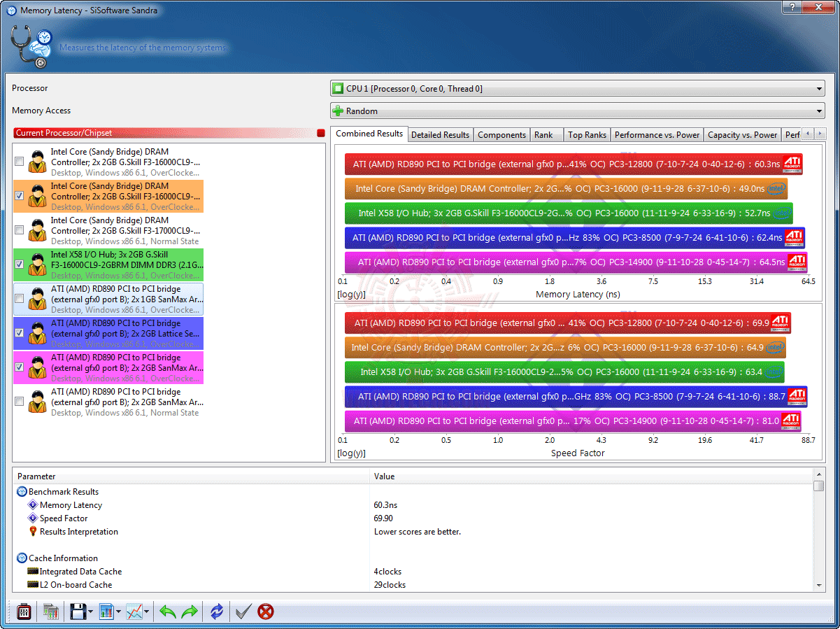Viewport: 840px width, 629px height.
Task: Select the green Intel X58 52.7ns latency bar
Action: tap(568, 213)
